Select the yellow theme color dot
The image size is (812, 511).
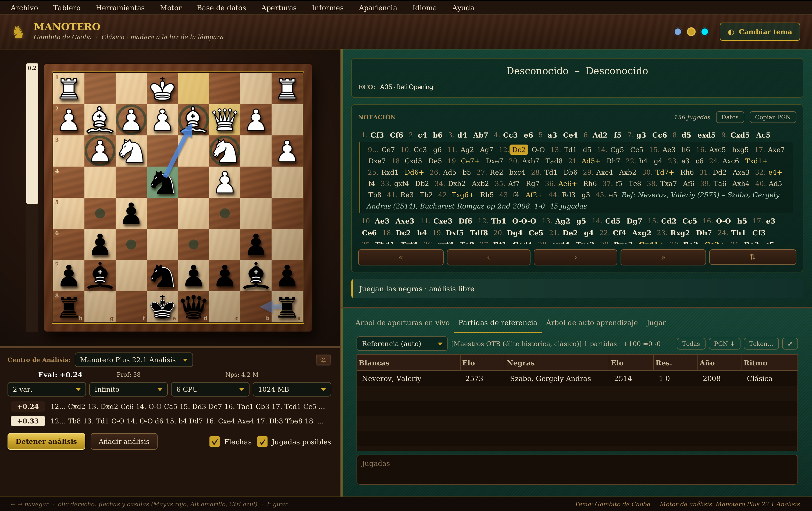[x=691, y=32]
